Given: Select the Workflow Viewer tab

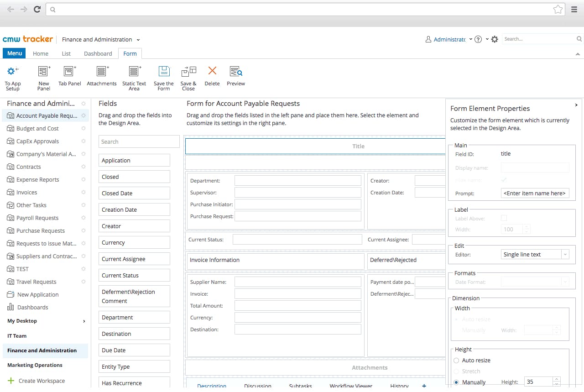Looking at the screenshot, I should pos(351,386).
